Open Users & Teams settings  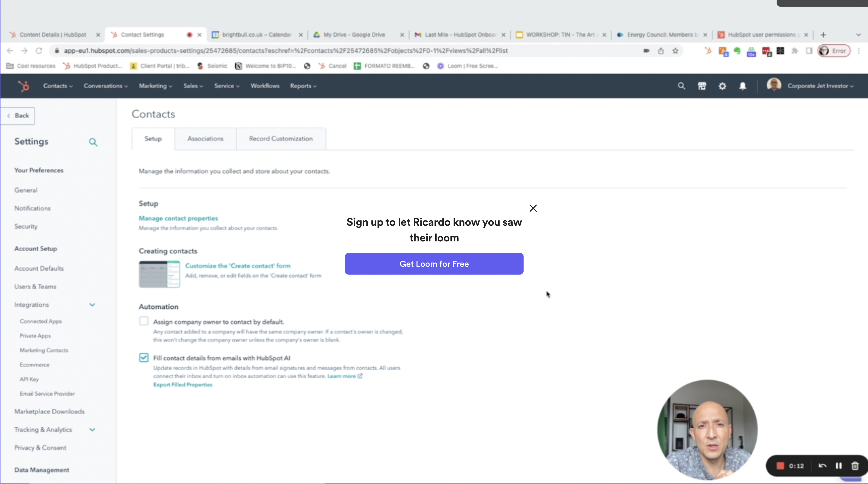[35, 286]
